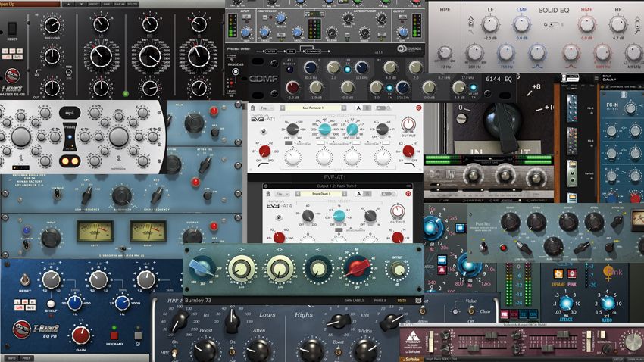Click the PRESET button in top bar

[x=95, y=4]
